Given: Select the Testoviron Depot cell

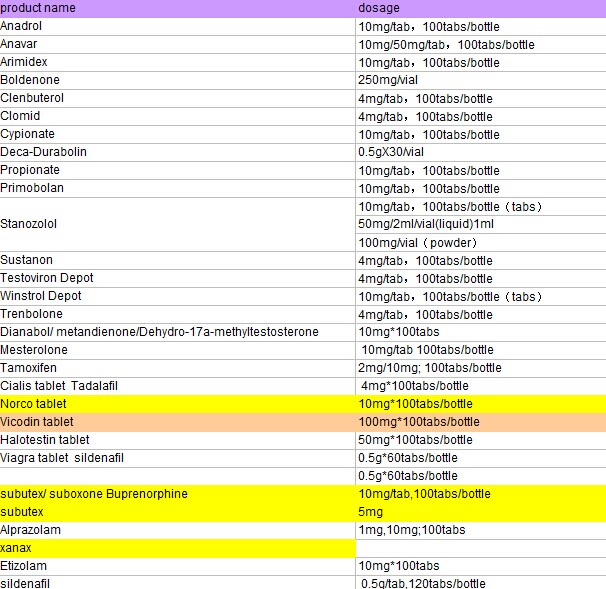Looking at the screenshot, I should [177, 278].
